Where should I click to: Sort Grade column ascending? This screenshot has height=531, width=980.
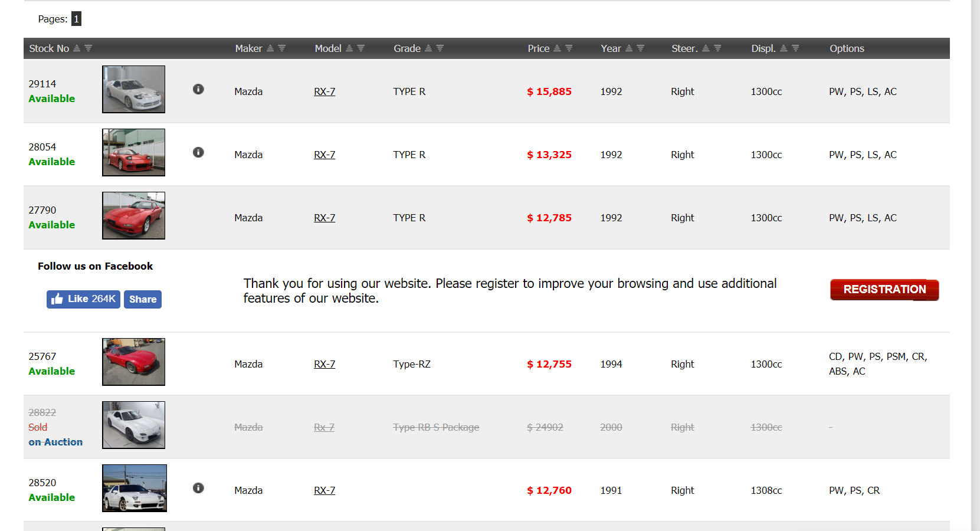[428, 48]
